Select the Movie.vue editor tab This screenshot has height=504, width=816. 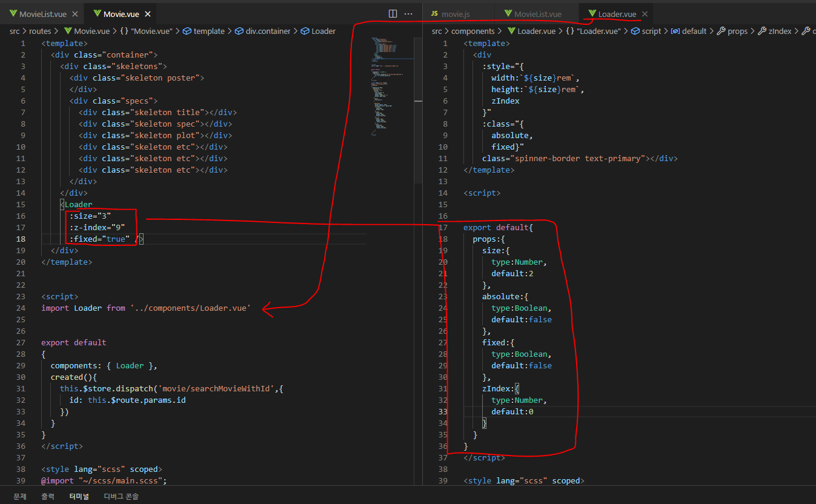(121, 13)
